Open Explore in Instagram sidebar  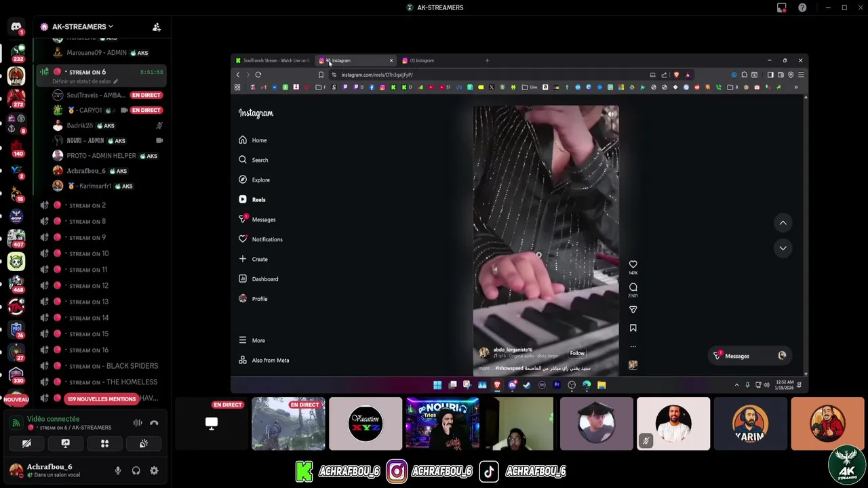(x=254, y=180)
